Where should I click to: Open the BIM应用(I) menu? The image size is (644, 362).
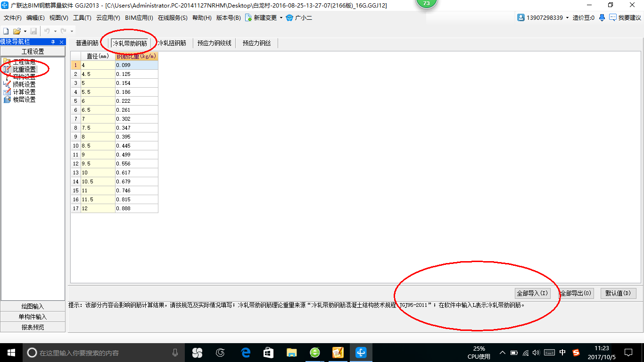click(x=139, y=18)
